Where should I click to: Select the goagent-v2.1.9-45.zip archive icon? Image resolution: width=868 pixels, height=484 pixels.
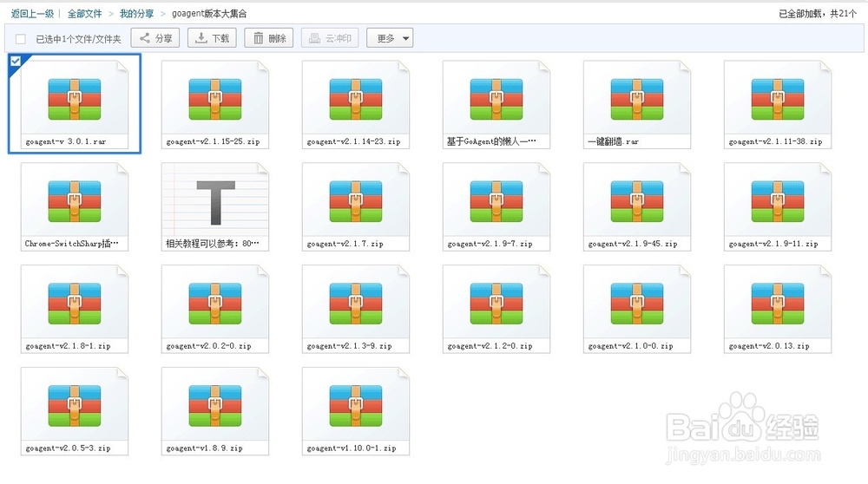636,201
